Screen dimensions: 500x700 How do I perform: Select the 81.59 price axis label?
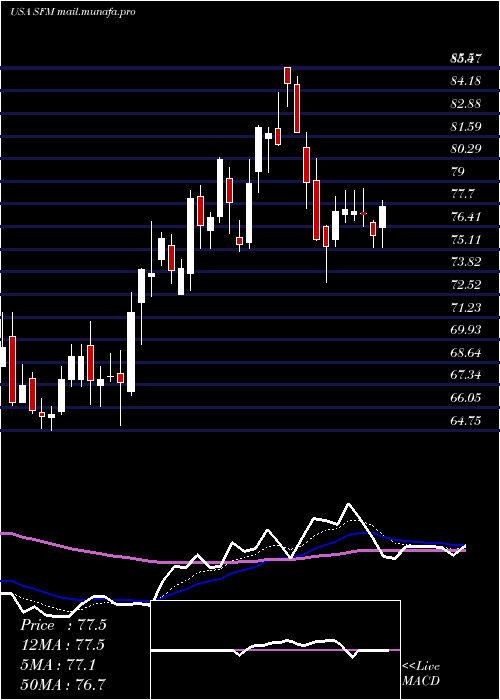pyautogui.click(x=467, y=126)
